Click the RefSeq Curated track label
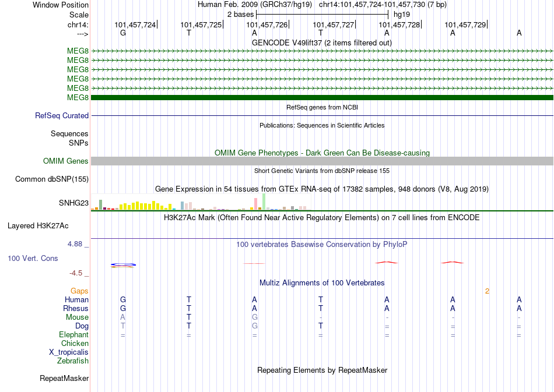This screenshot has height=392, width=554. click(62, 116)
